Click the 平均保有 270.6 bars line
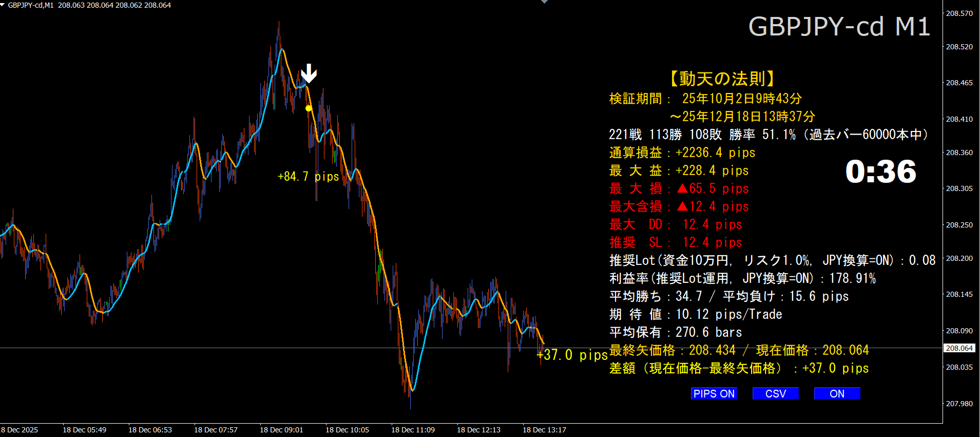Screen dimensions: 980x437 point(676,332)
